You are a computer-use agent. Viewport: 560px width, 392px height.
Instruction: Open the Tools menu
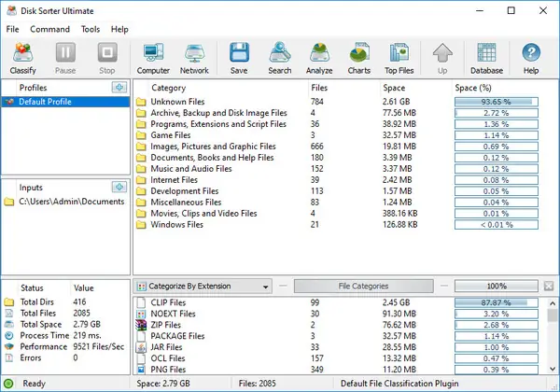pyautogui.click(x=91, y=29)
